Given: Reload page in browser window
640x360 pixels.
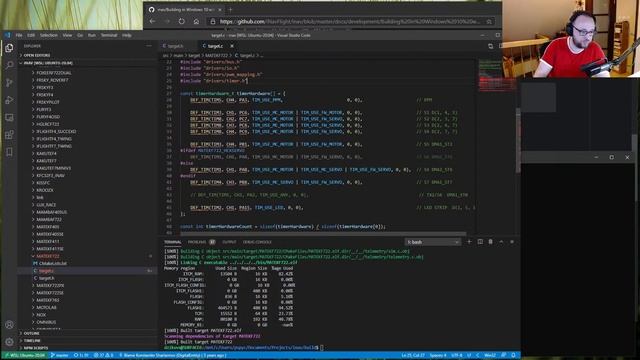Looking at the screenshot, I should (182, 21).
